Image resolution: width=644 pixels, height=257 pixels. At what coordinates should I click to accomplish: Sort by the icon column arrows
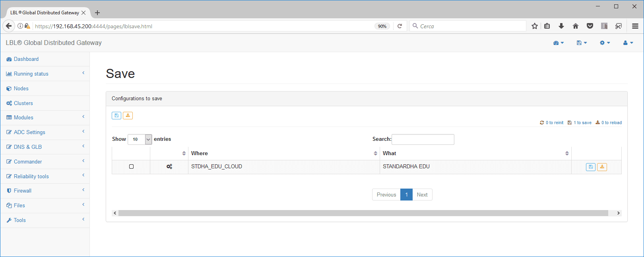pos(184,154)
